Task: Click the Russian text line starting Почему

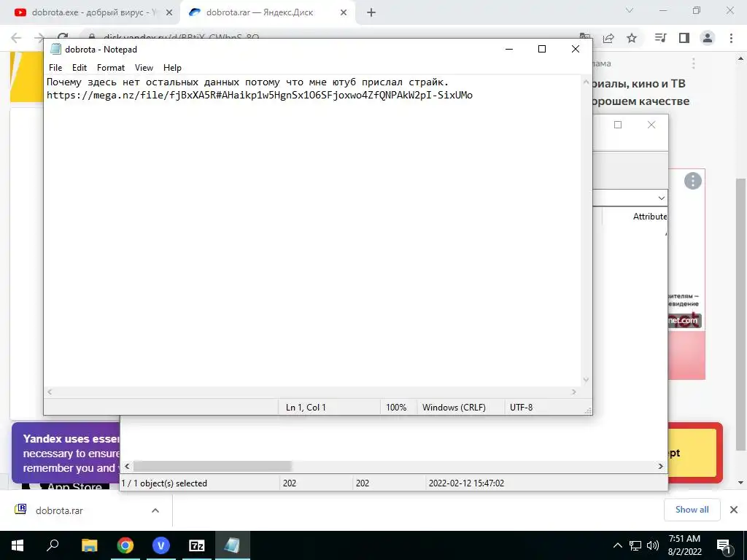Action: tap(248, 82)
